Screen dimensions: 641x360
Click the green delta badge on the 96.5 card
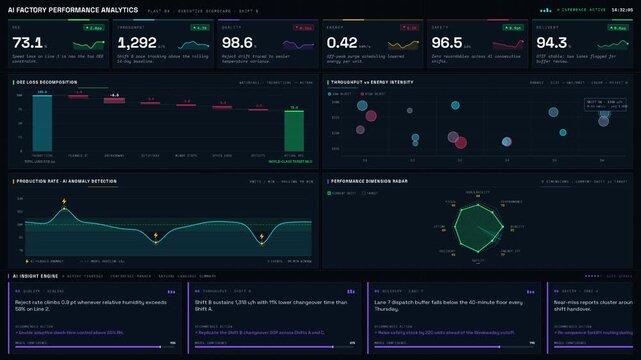[x=513, y=28]
